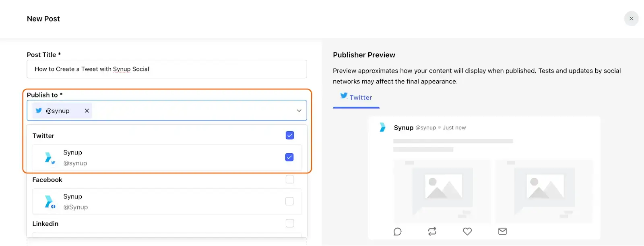This screenshot has height=246, width=644.
Task: Click the Synup name in tweet preview
Action: point(404,128)
